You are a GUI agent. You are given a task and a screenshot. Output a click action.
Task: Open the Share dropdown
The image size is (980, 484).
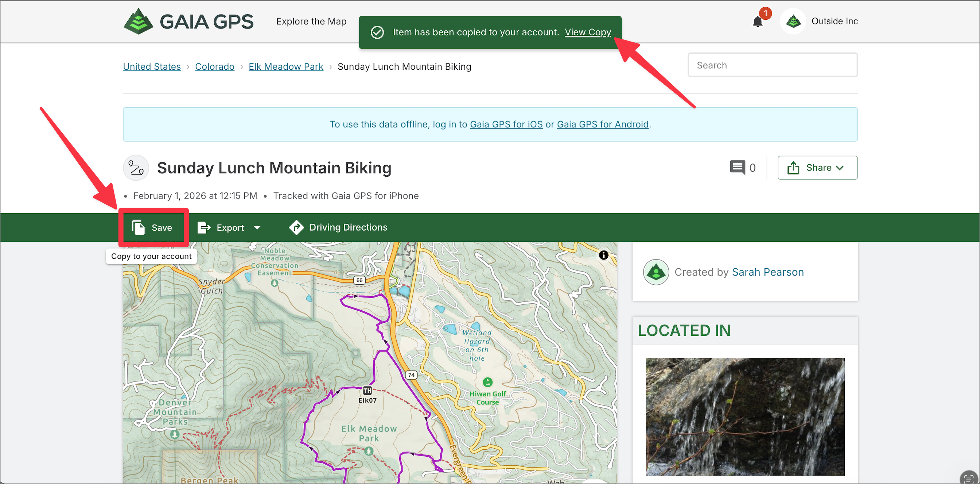coord(817,168)
